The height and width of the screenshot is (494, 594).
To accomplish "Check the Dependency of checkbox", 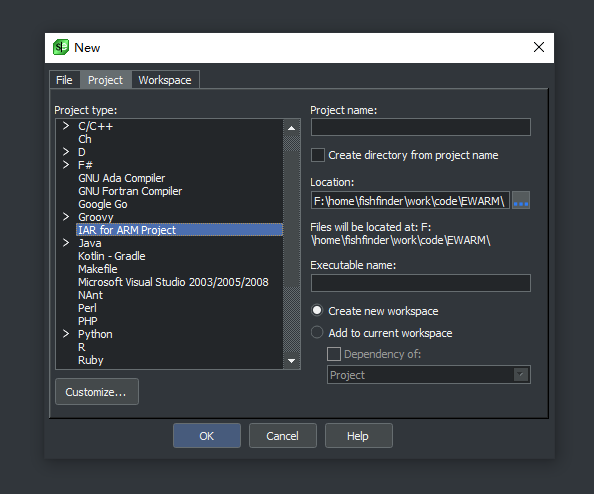I will 334,354.
